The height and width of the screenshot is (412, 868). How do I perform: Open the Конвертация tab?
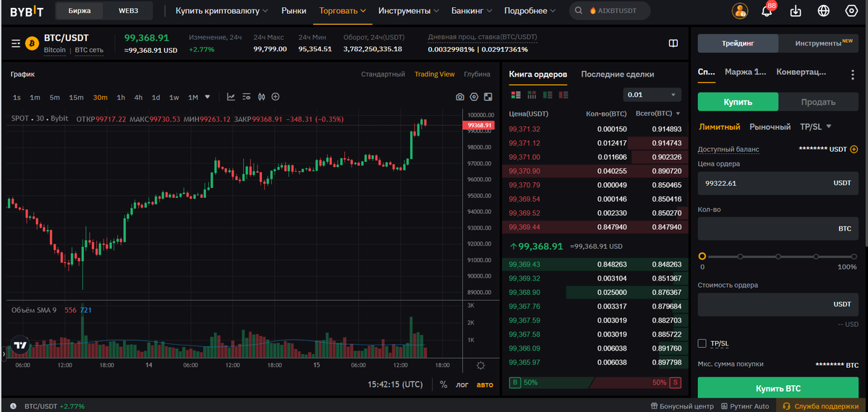tap(801, 72)
